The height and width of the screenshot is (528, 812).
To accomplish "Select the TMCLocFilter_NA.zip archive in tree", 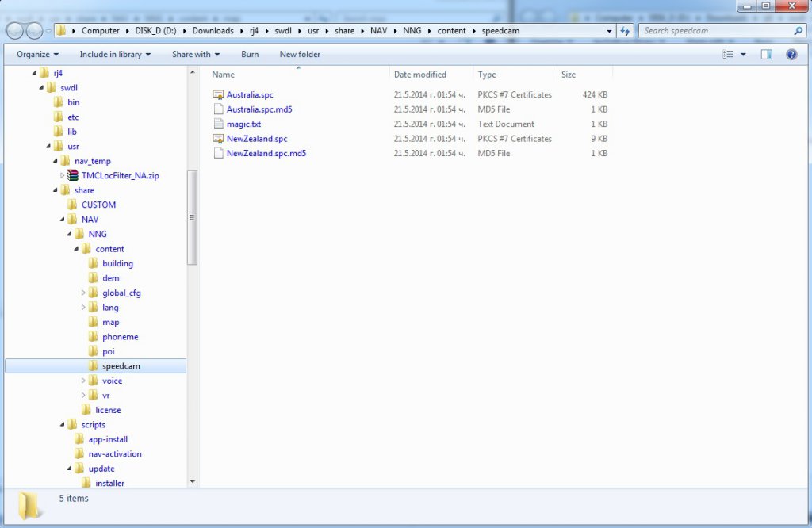I will [x=120, y=175].
